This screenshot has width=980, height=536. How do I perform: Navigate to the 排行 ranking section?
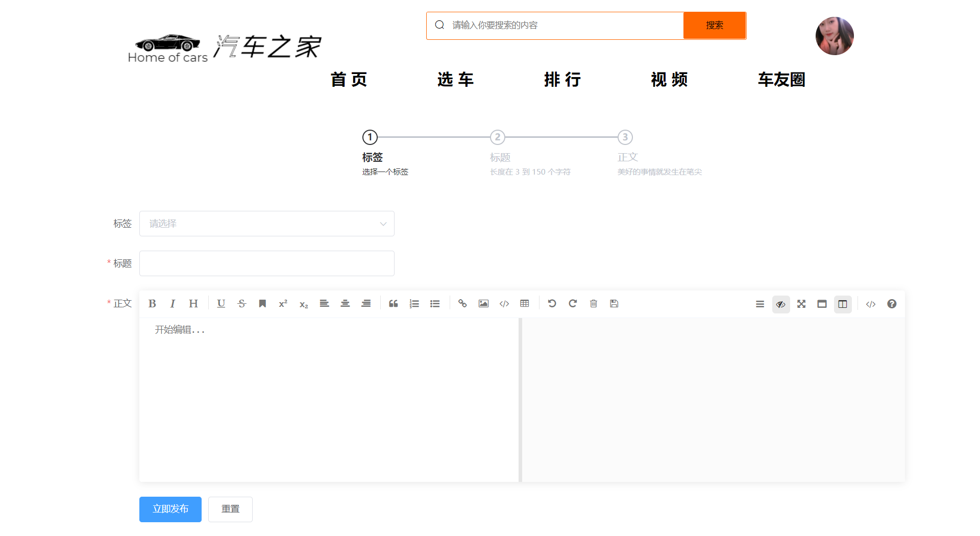click(562, 80)
